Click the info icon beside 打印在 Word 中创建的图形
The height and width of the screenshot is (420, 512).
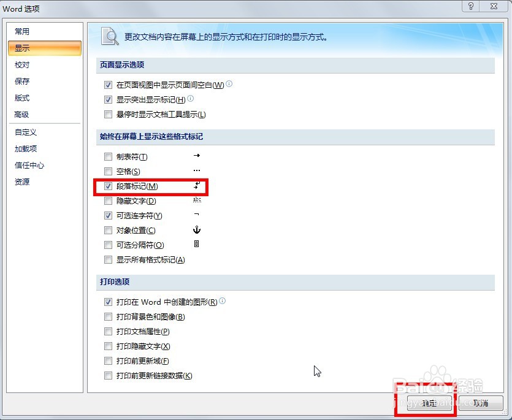pos(223,301)
